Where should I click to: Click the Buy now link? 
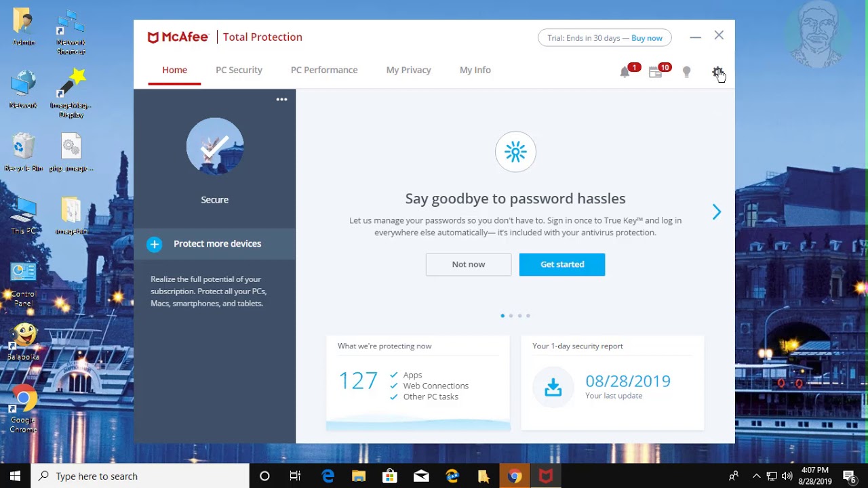[647, 38]
